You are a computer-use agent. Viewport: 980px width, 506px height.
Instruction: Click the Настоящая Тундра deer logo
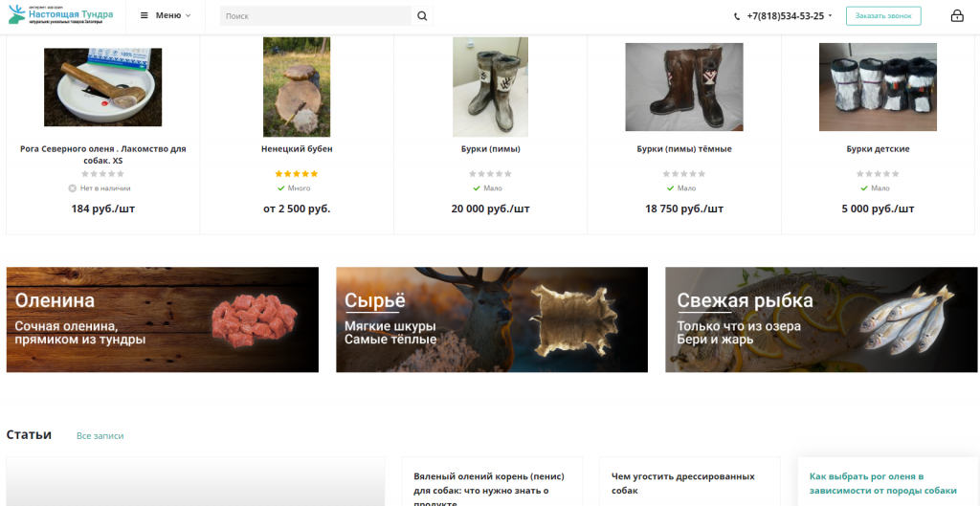tap(18, 15)
